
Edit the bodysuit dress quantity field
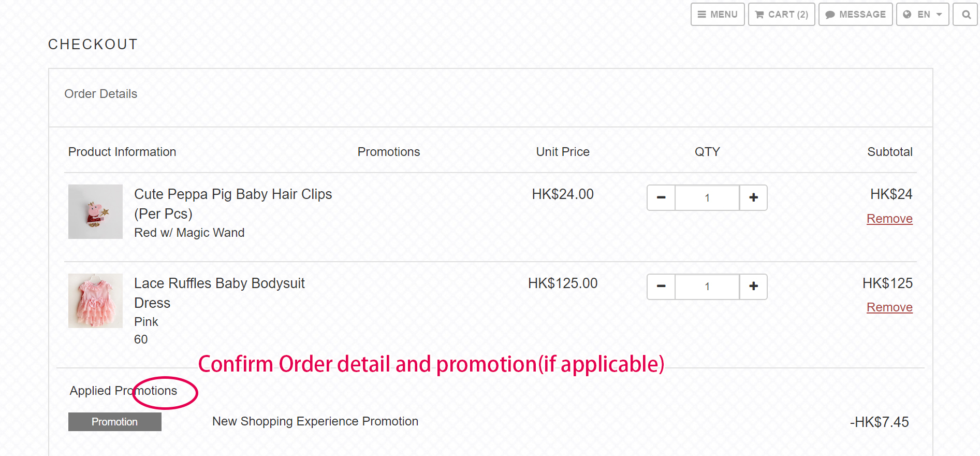tap(707, 287)
